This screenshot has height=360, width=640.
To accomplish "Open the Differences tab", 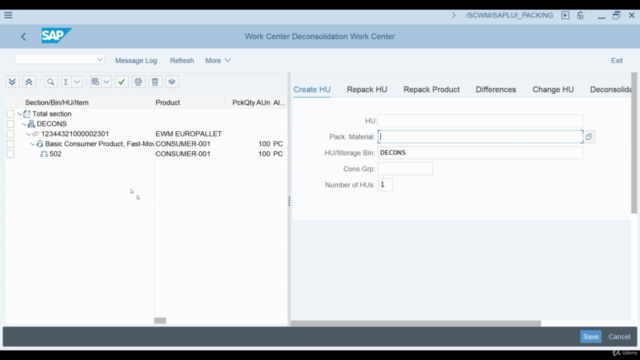I will (496, 89).
